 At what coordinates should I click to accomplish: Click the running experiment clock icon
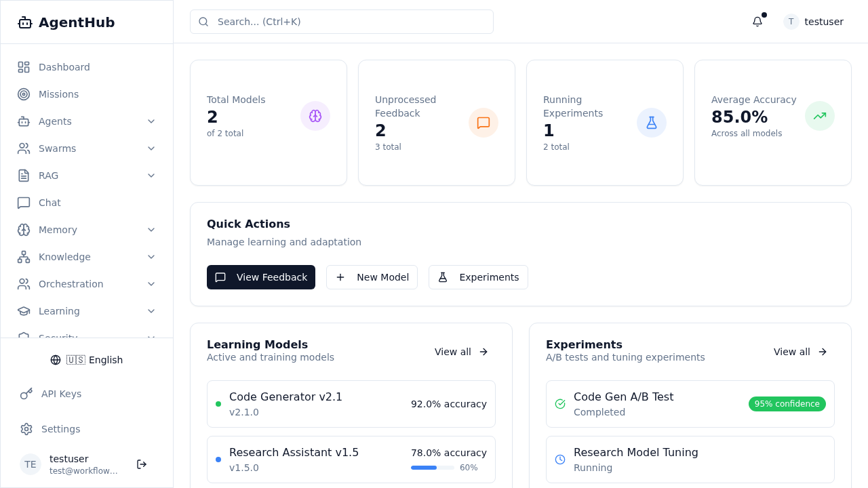[x=560, y=460]
